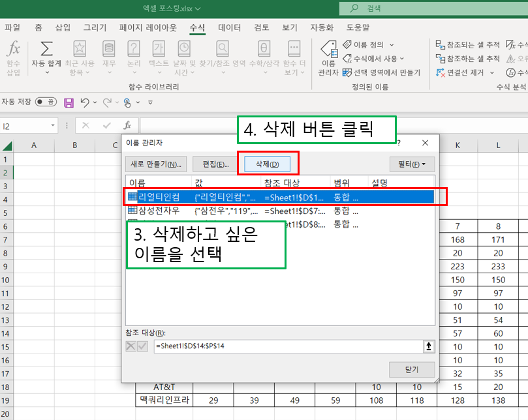The width and height of the screenshot is (528, 420).
Task: Open the 파일 menu tab
Action: coord(12,27)
